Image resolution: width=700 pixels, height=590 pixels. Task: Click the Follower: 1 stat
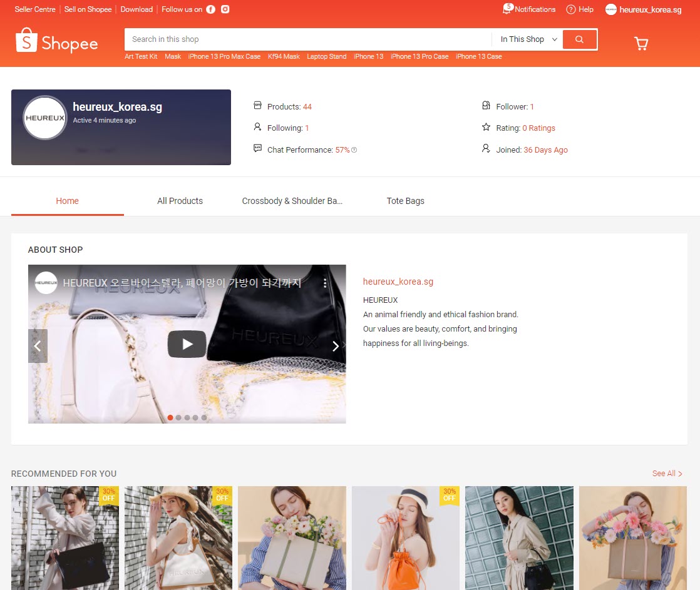(515, 106)
